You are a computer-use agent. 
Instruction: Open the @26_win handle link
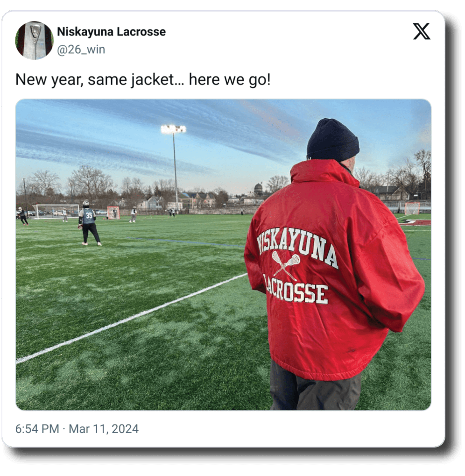point(81,49)
